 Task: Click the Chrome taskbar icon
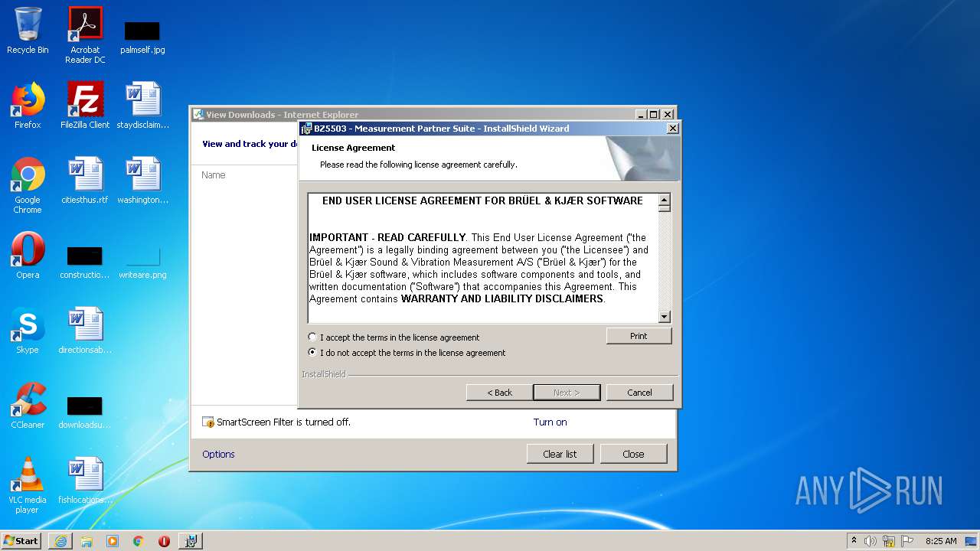[138, 541]
